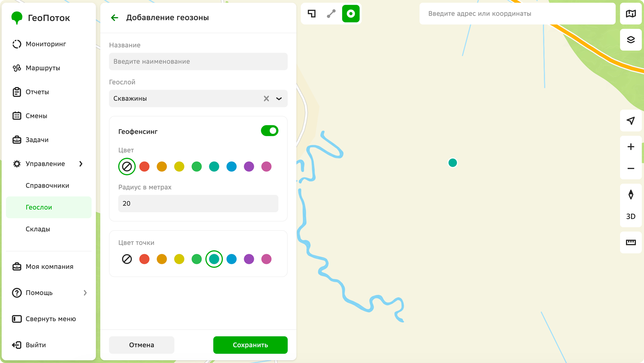Select the line drawing tool

[x=331, y=14]
